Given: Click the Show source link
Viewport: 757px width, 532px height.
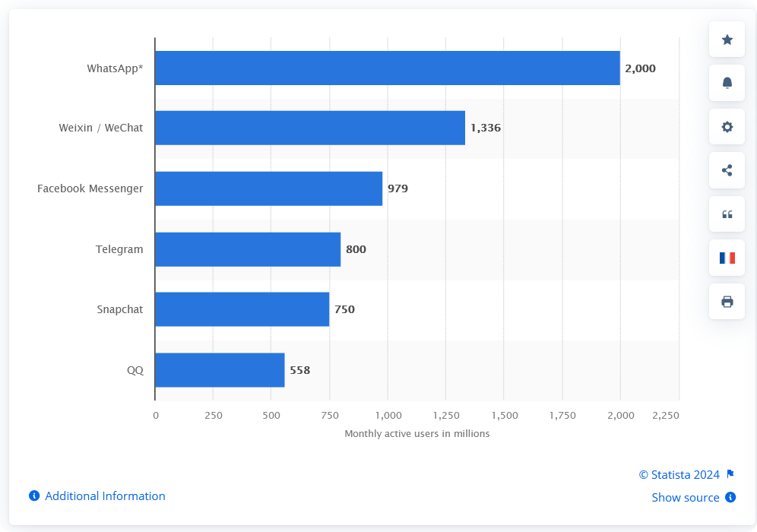Looking at the screenshot, I should pyautogui.click(x=686, y=497).
